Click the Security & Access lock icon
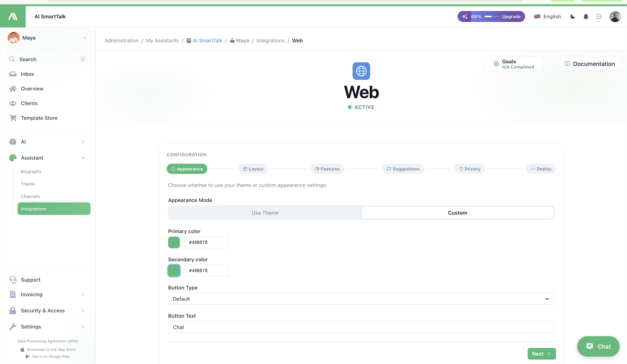 pos(13,311)
